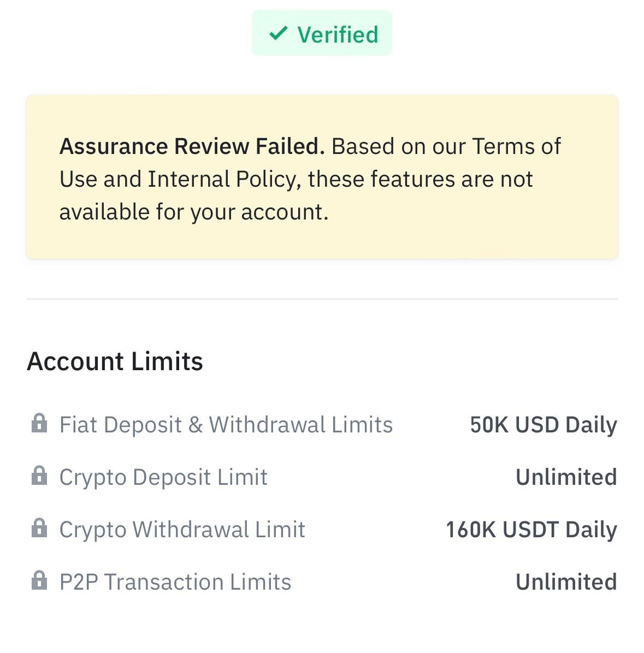Click the Assurance Review Failed bold text
This screenshot has width=644, height=653.
pos(192,146)
